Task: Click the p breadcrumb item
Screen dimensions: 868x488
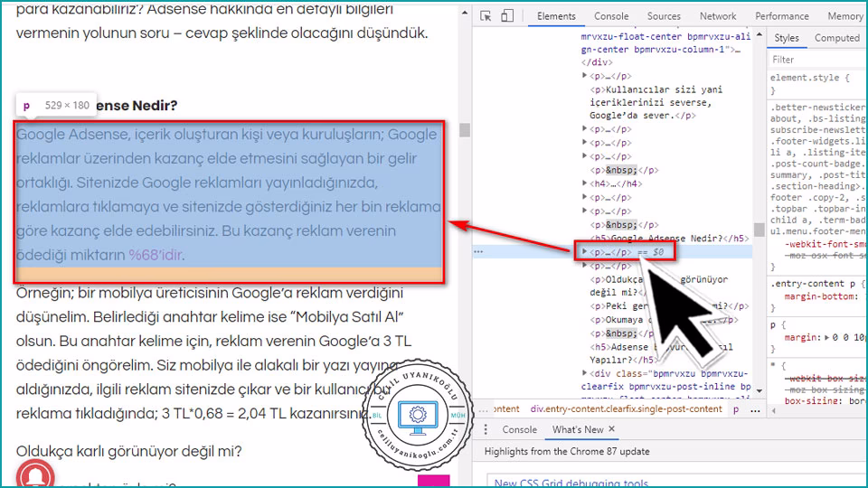Action: [736, 409]
